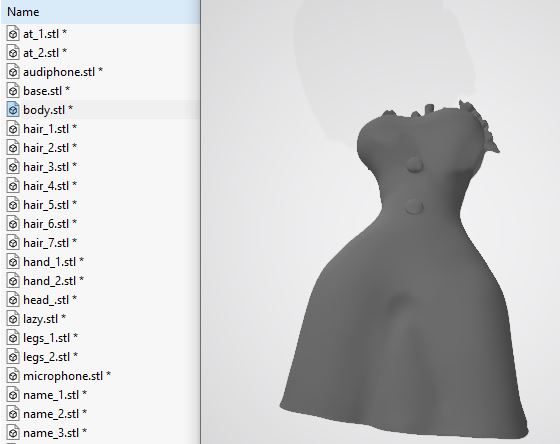This screenshot has width=560, height=444.
Task: Select the file name at_1.stl
Action: point(45,34)
